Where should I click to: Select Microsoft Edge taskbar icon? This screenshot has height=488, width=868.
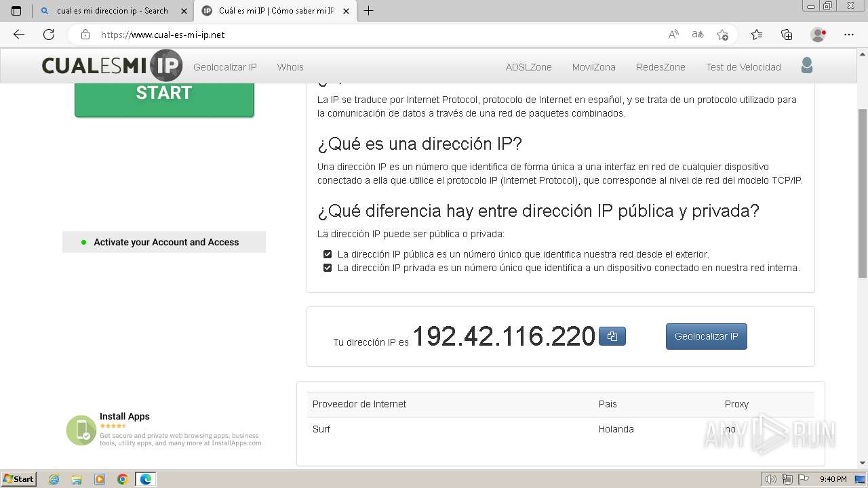pyautogui.click(x=146, y=479)
